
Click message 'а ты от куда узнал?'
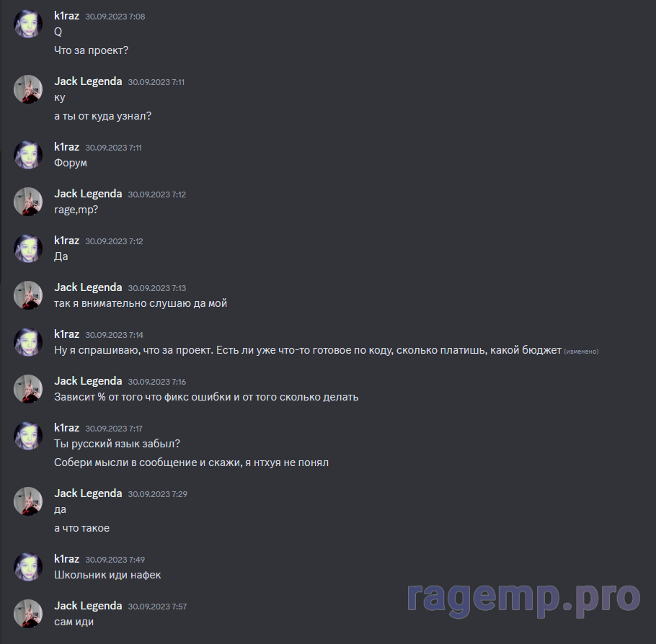102,116
